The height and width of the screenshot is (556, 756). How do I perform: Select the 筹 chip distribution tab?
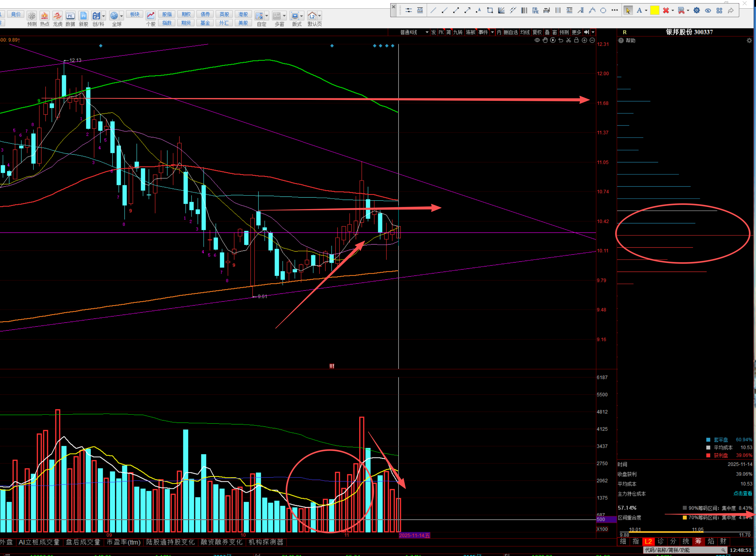tap(698, 541)
